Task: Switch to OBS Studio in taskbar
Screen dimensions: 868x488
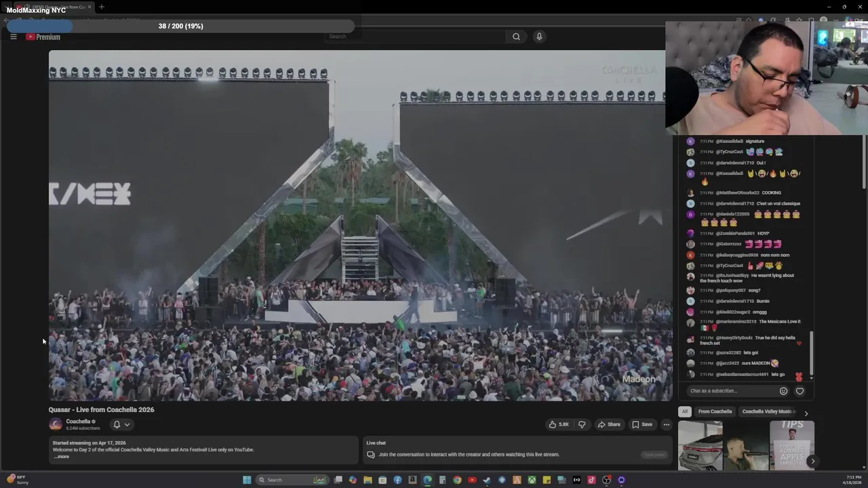Action: [606, 480]
